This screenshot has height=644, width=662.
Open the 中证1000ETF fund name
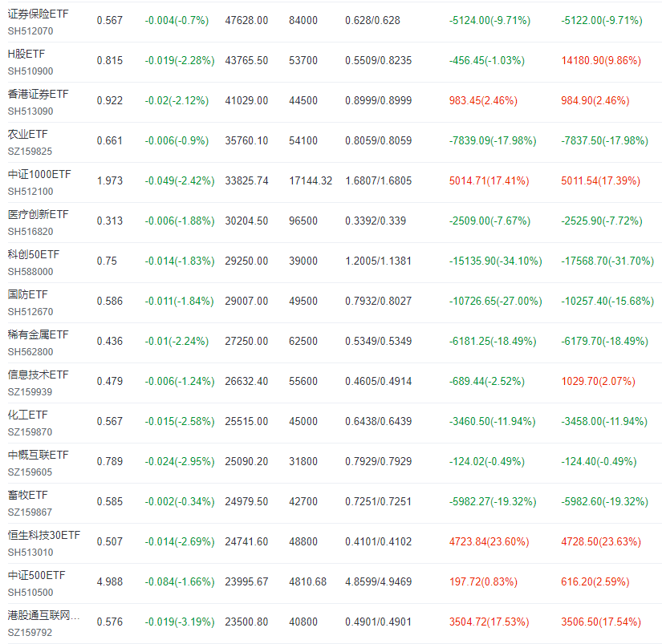pos(39,174)
